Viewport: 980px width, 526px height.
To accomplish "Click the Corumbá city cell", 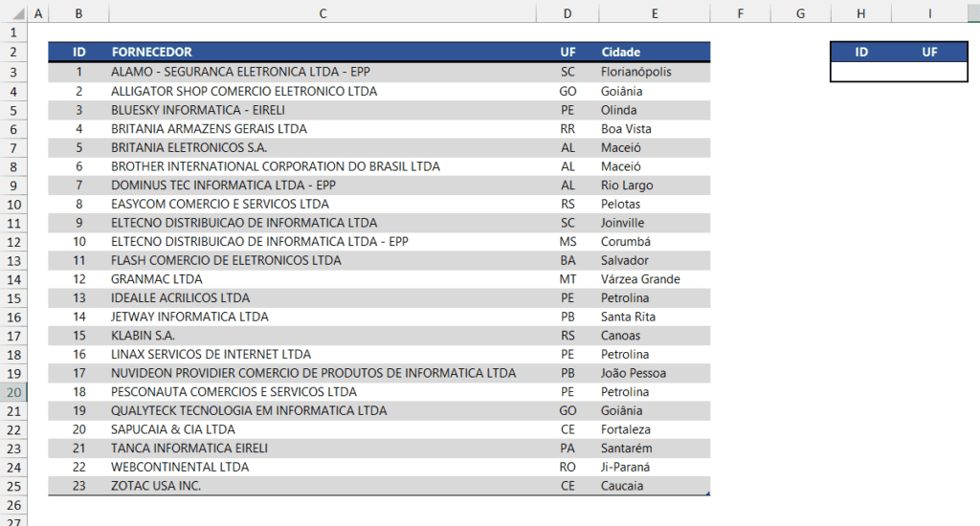I will click(655, 241).
